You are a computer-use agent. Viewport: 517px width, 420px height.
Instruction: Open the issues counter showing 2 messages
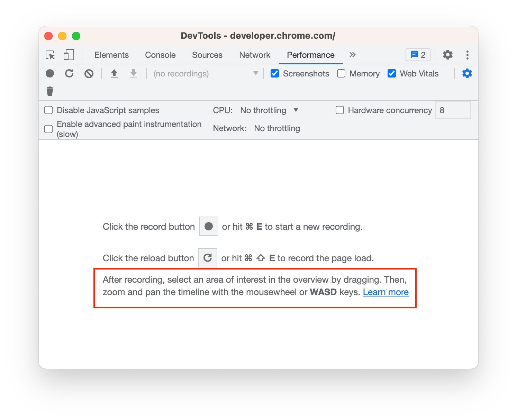(x=418, y=55)
